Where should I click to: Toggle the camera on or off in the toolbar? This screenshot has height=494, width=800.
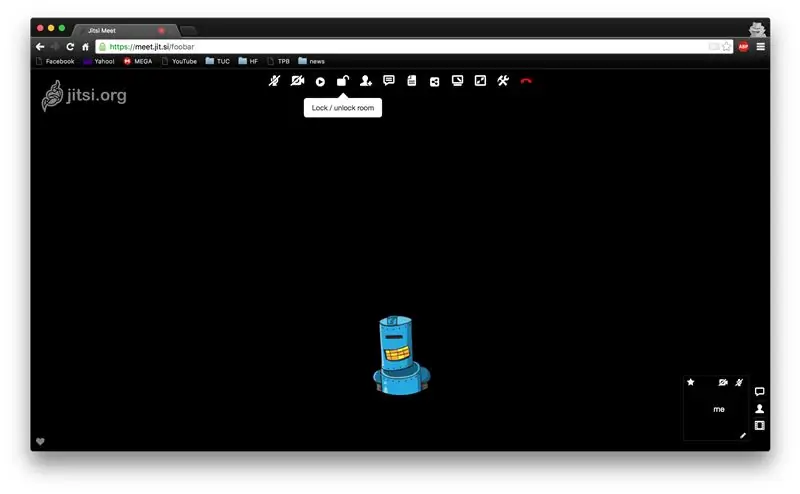tap(297, 81)
